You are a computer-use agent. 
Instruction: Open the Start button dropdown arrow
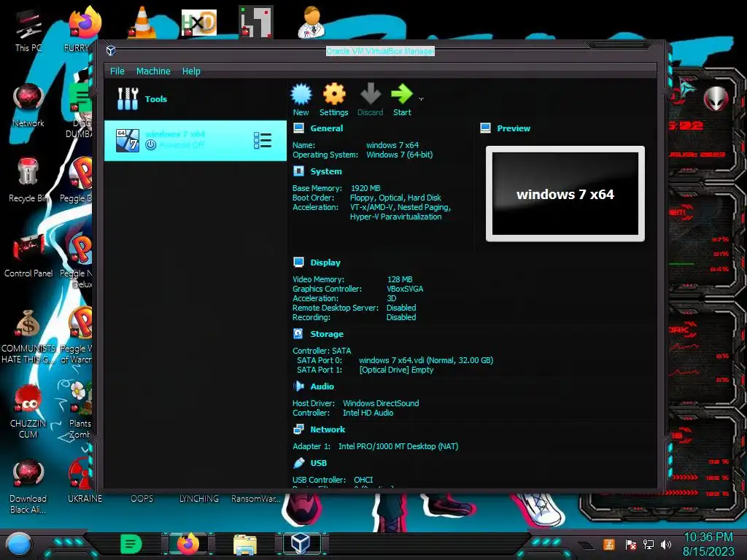(421, 99)
